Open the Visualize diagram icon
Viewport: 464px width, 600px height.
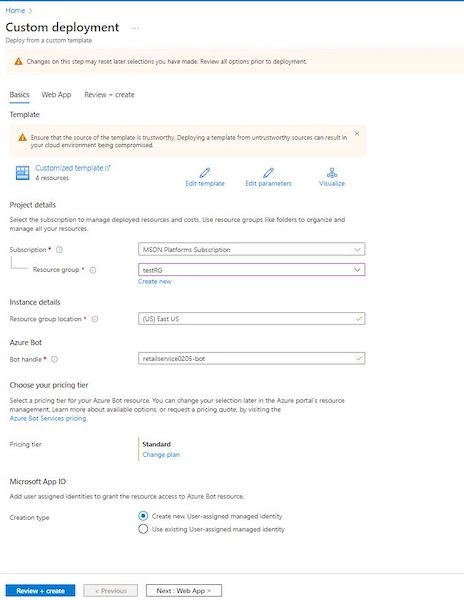[x=332, y=173]
